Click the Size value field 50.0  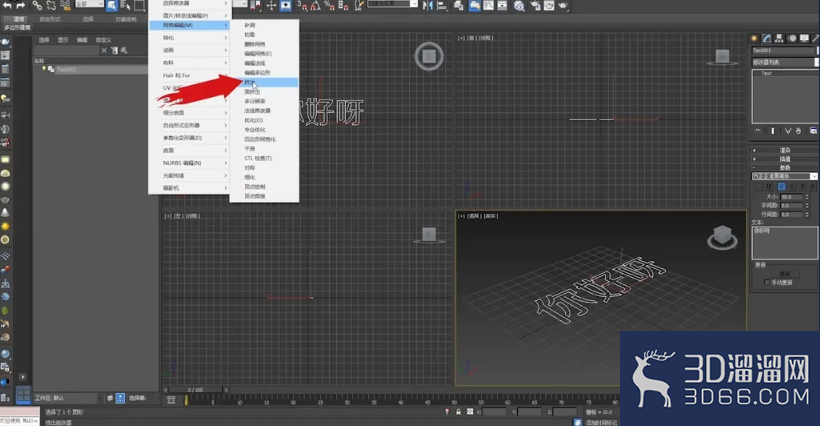tap(792, 197)
